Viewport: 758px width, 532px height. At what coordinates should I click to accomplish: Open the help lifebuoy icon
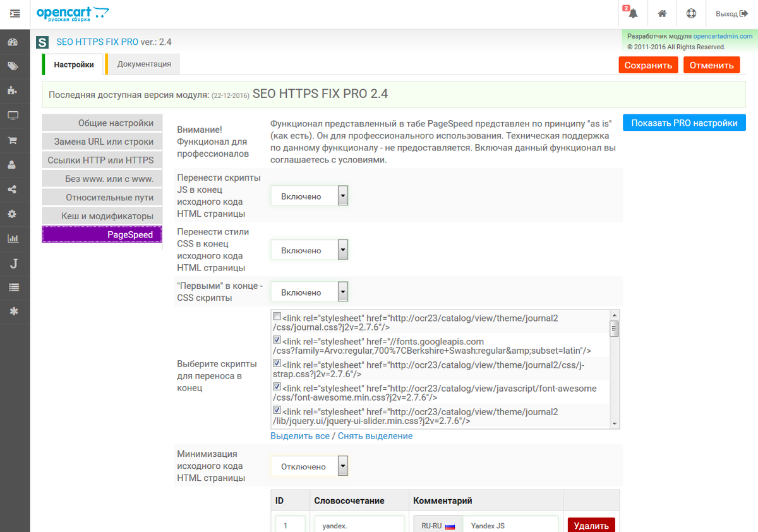point(691,13)
